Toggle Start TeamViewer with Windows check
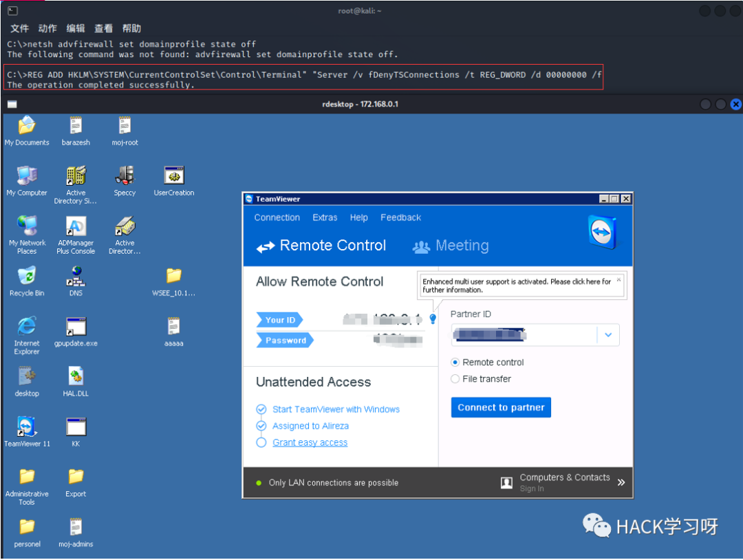The height and width of the screenshot is (560, 743). (x=261, y=409)
